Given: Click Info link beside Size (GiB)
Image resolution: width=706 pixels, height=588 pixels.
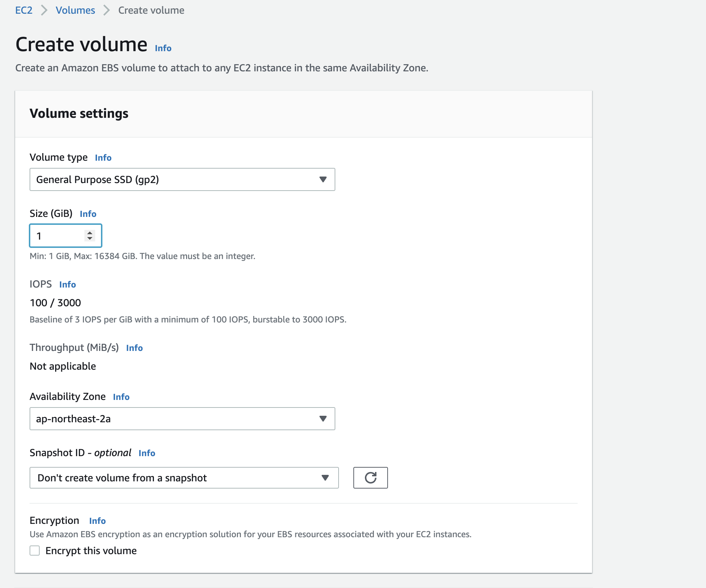Looking at the screenshot, I should point(88,214).
